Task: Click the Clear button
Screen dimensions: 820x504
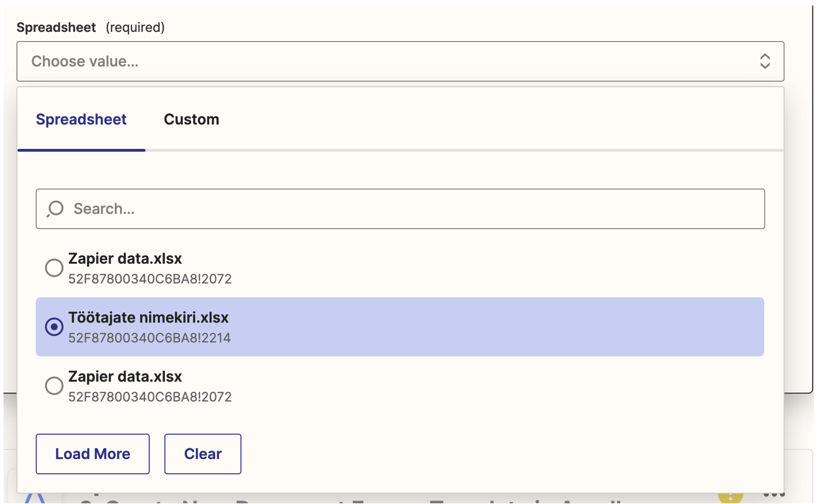Action: coord(202,454)
